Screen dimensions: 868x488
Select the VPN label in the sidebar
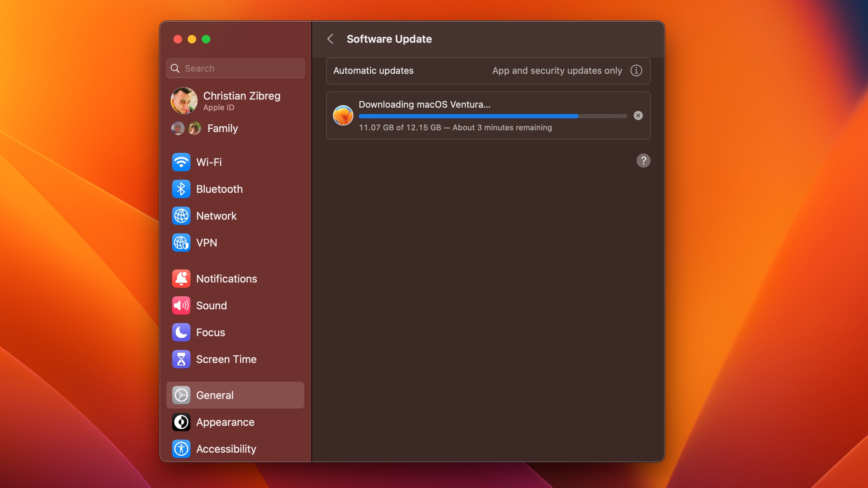coord(207,243)
